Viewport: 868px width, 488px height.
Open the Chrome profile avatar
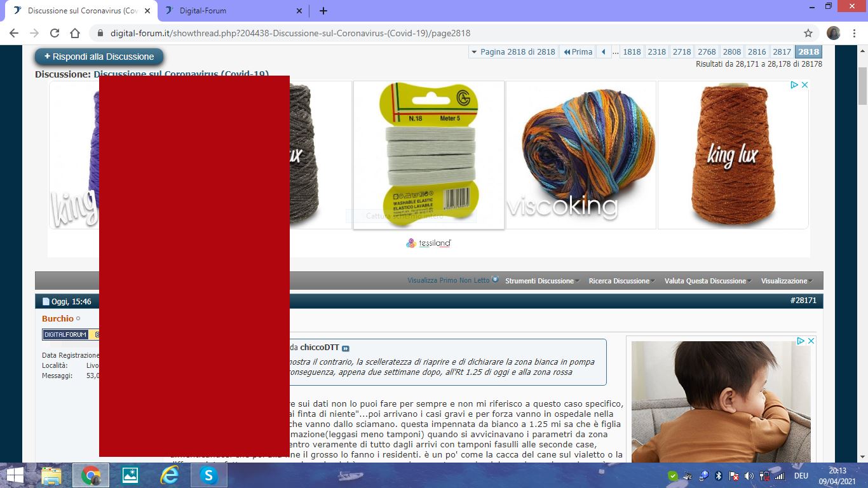[834, 33]
